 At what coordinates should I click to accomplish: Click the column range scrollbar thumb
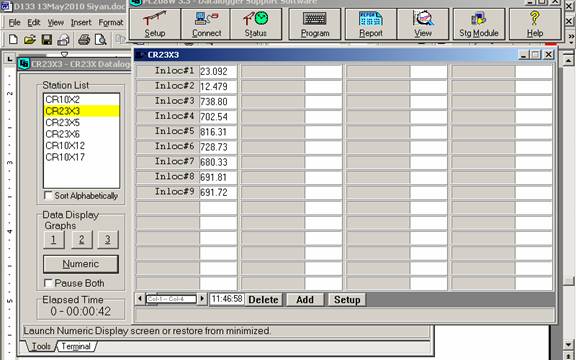coord(171,299)
